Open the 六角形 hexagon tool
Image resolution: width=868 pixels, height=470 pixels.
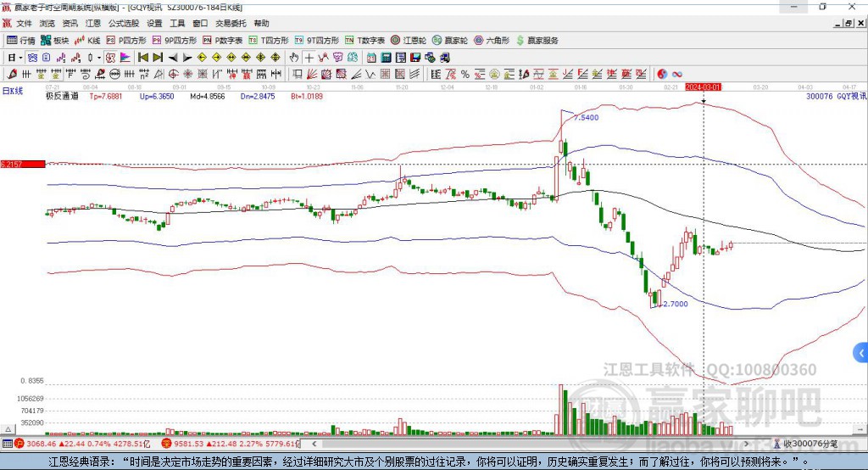(492, 41)
